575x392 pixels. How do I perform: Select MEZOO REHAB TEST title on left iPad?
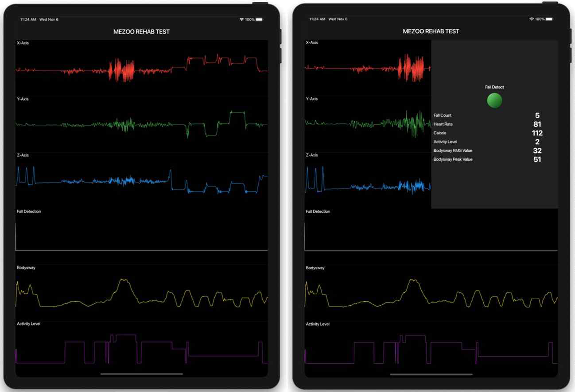click(142, 31)
